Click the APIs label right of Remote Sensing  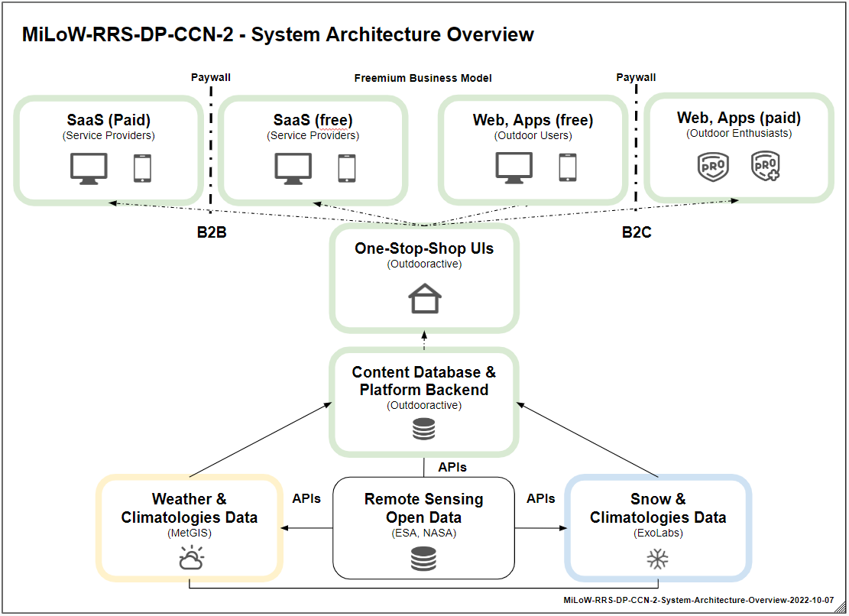coord(541,498)
